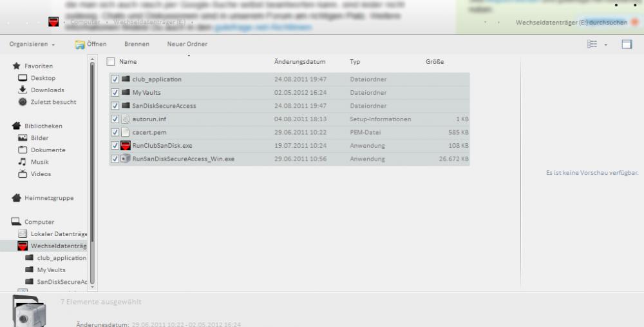This screenshot has height=327, width=644.
Task: Open the My Vaults subfolder in the tree
Action: pos(51,270)
